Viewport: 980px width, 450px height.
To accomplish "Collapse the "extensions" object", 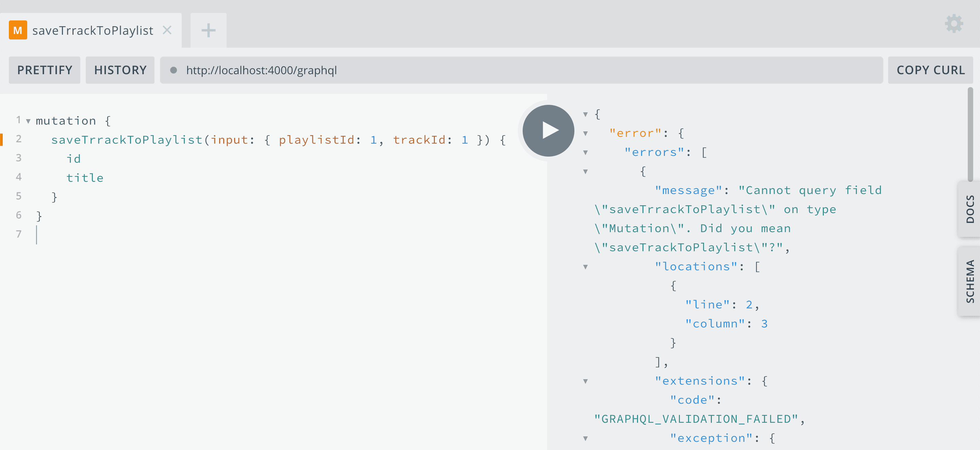I will 586,381.
